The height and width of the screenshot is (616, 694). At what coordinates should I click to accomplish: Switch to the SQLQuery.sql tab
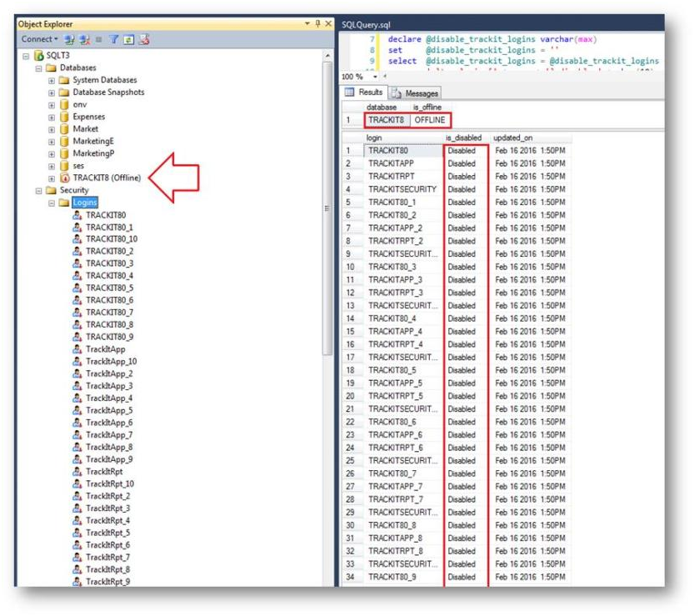tap(366, 25)
